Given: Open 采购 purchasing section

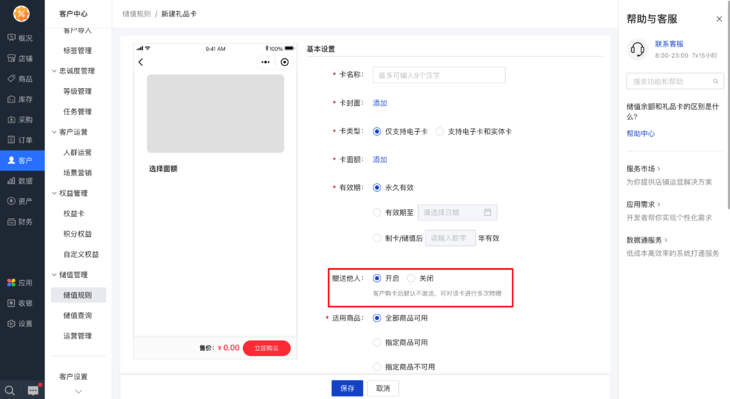Looking at the screenshot, I should [x=20, y=120].
